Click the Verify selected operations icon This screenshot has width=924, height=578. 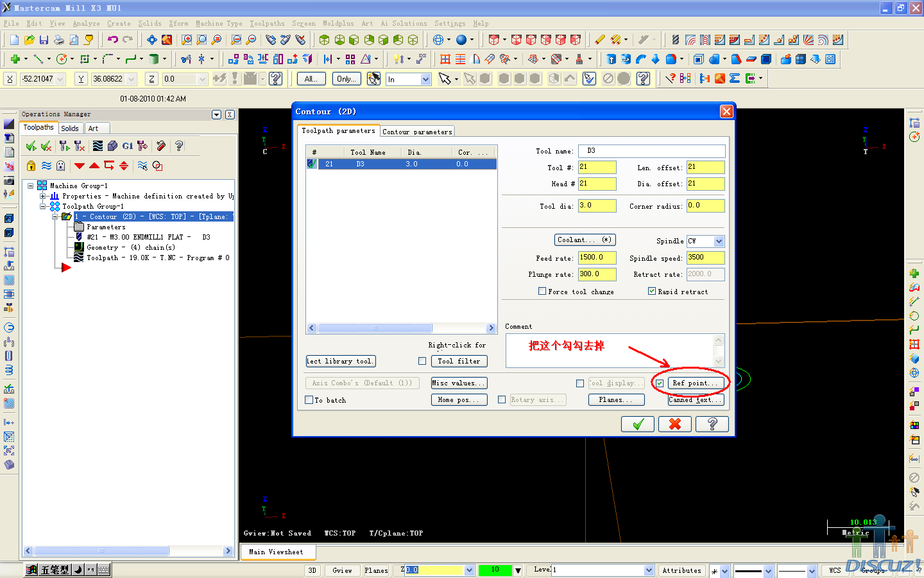tap(112, 146)
